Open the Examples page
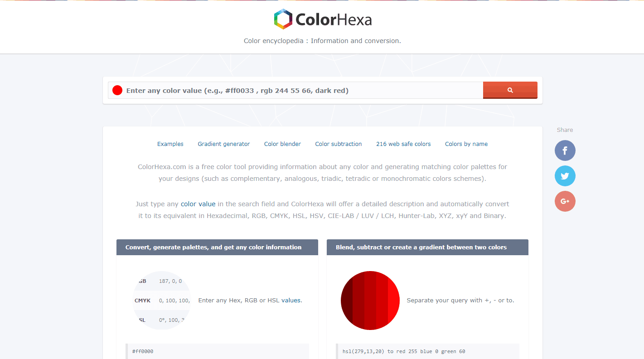 pyautogui.click(x=170, y=144)
